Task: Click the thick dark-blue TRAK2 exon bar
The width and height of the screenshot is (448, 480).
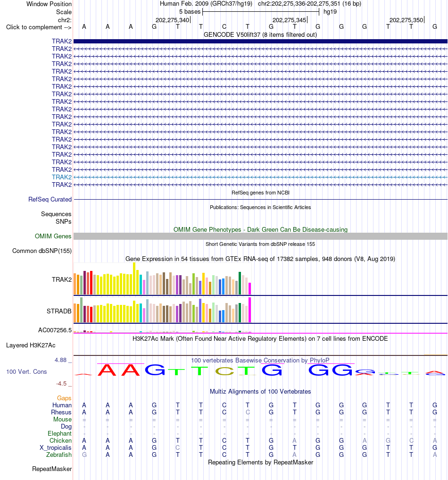Action: pyautogui.click(x=260, y=41)
